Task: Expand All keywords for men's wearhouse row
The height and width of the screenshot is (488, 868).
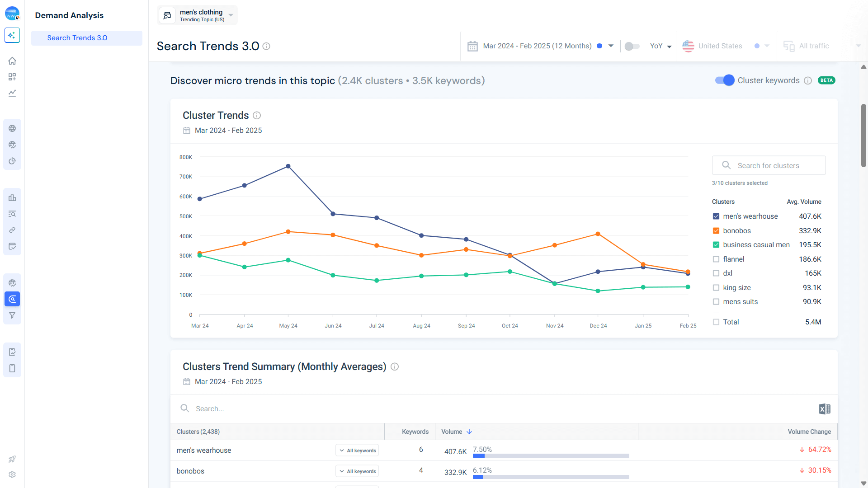Action: click(357, 450)
